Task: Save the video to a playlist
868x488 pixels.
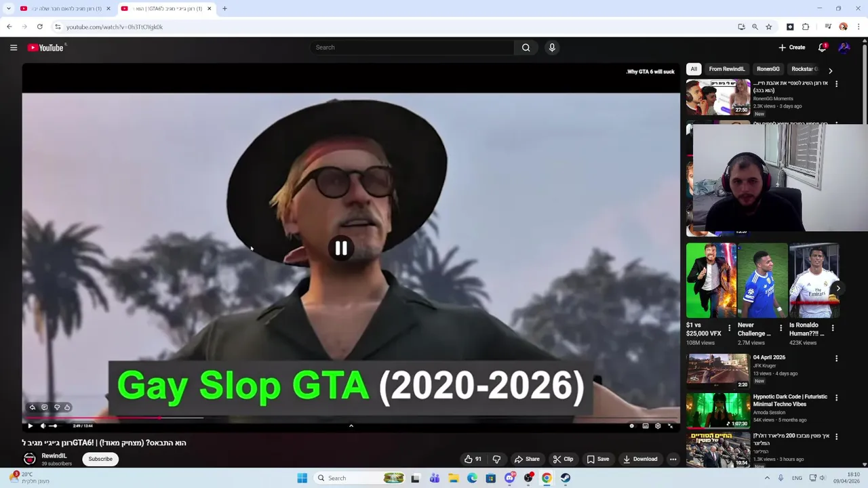Action: pyautogui.click(x=598, y=459)
